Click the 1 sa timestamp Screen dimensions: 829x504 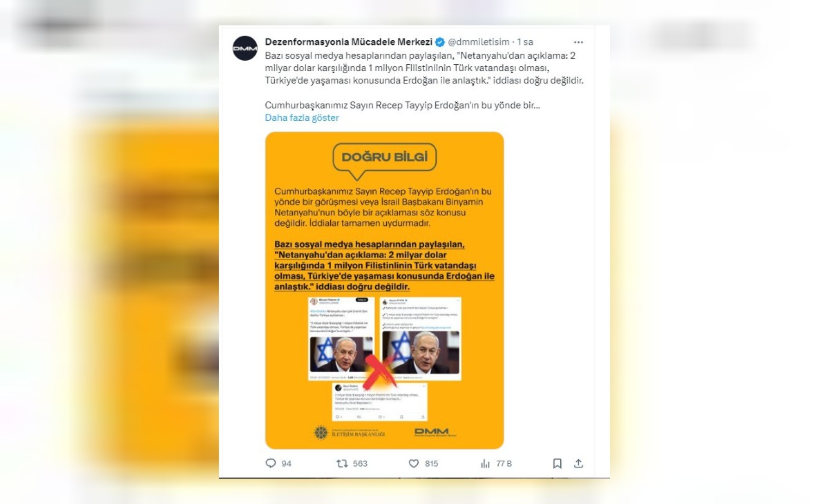(525, 42)
